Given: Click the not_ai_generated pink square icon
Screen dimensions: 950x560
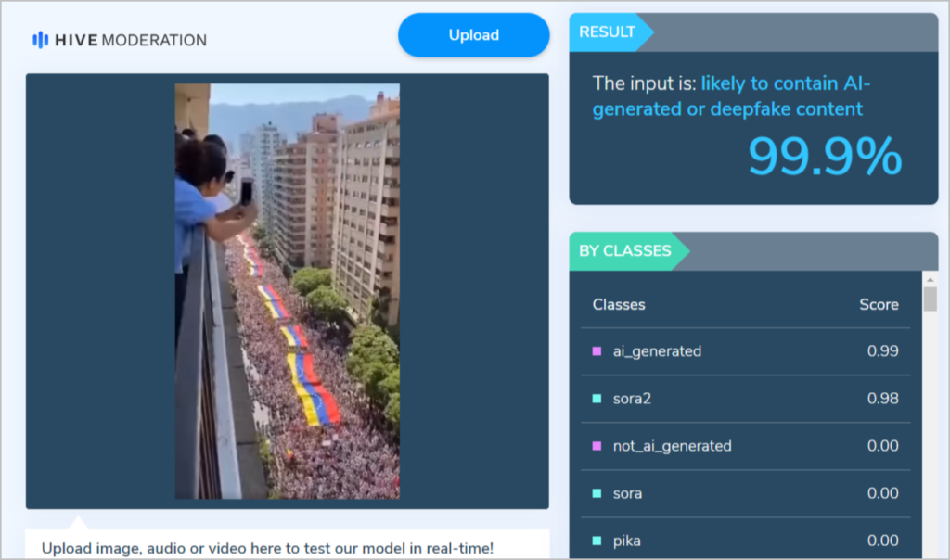Looking at the screenshot, I should point(597,446).
